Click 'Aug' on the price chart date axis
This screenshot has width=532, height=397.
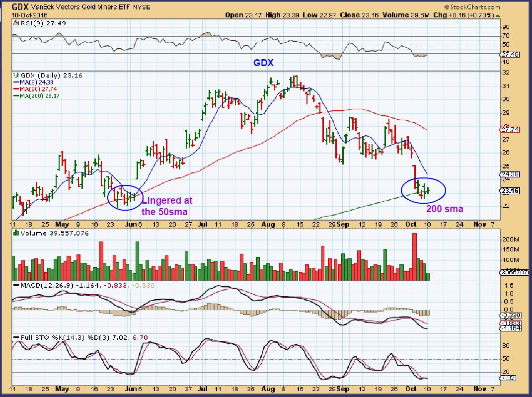(x=268, y=225)
